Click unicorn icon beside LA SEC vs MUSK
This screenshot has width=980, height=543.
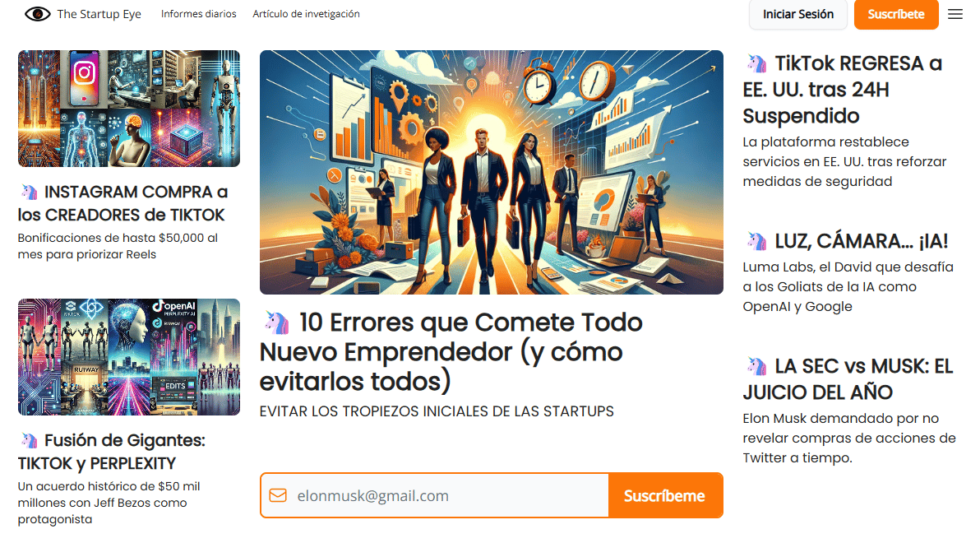(x=756, y=366)
